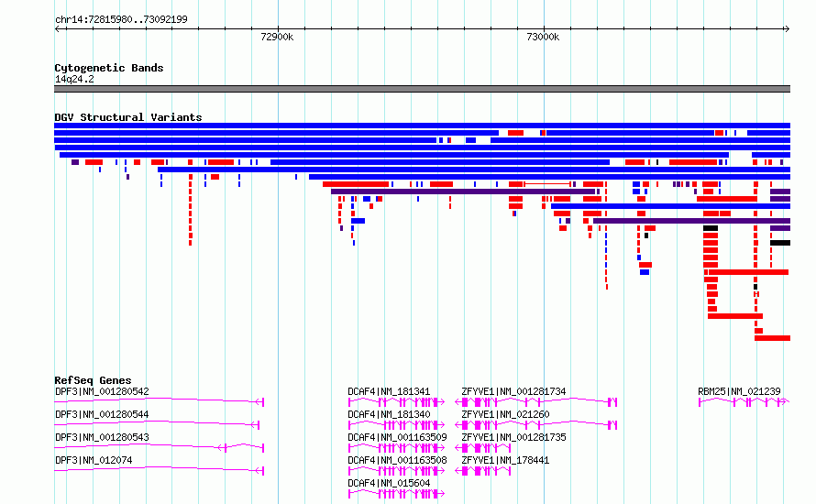The height and width of the screenshot is (504, 816).
Task: Select the RefSeq Genes track title
Action: coord(93,380)
